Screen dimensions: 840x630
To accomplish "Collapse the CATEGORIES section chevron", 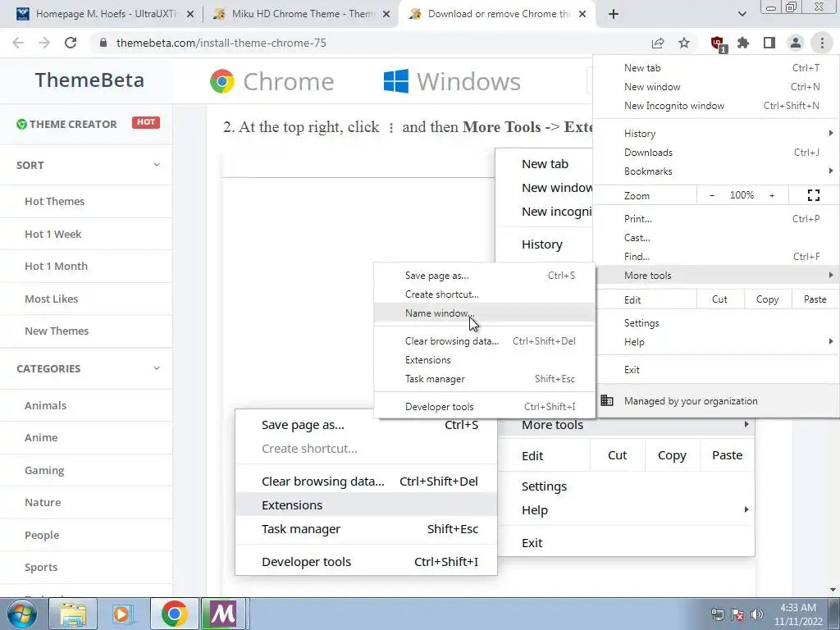I will (x=157, y=368).
